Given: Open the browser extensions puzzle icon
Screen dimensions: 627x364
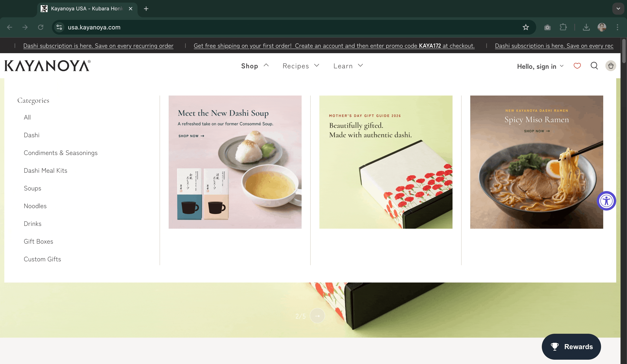Looking at the screenshot, I should point(563,27).
